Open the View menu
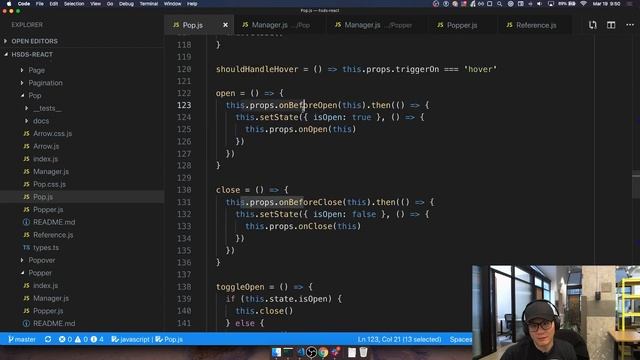Viewport: 640px width, 360px height. 96,4
